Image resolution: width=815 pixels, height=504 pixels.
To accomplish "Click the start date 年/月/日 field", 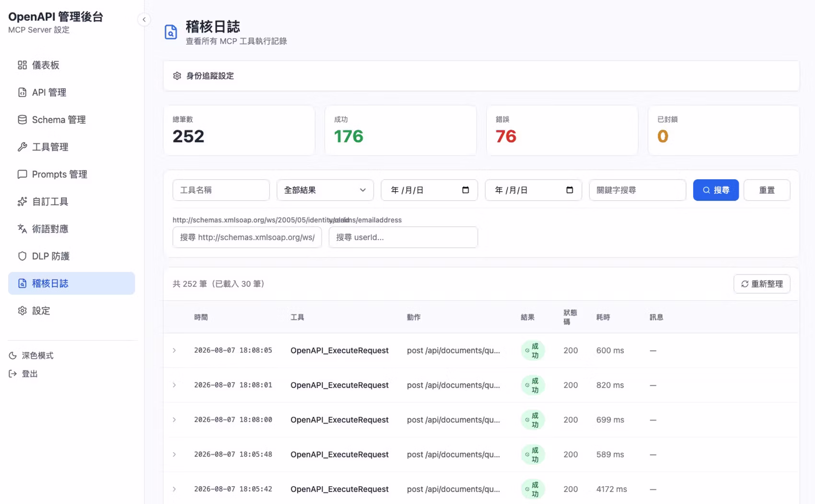I will coord(429,190).
